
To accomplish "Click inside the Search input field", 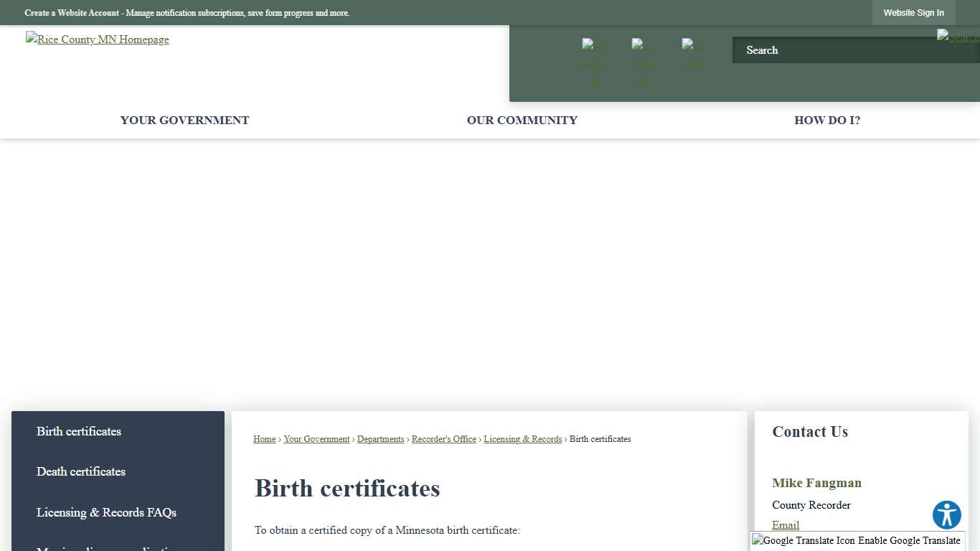I will (x=825, y=50).
